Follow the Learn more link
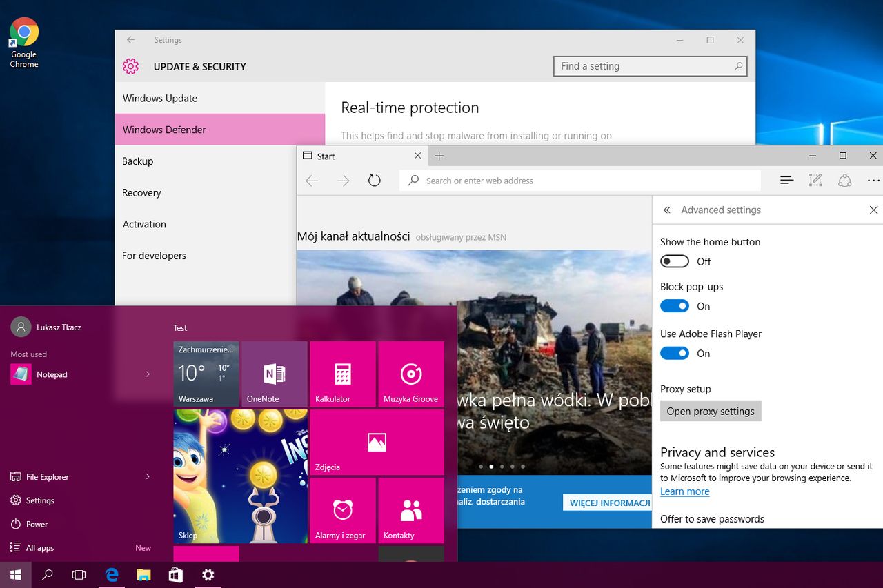The width and height of the screenshot is (883, 588). (x=684, y=491)
